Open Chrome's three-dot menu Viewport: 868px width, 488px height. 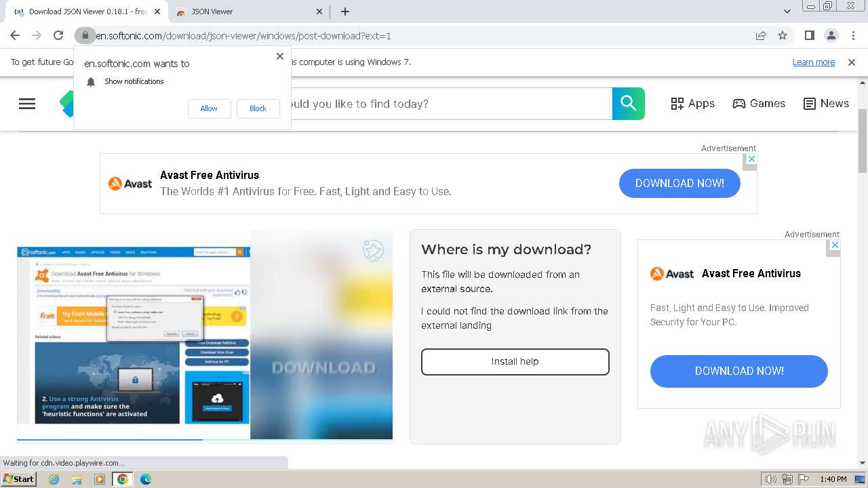(853, 35)
